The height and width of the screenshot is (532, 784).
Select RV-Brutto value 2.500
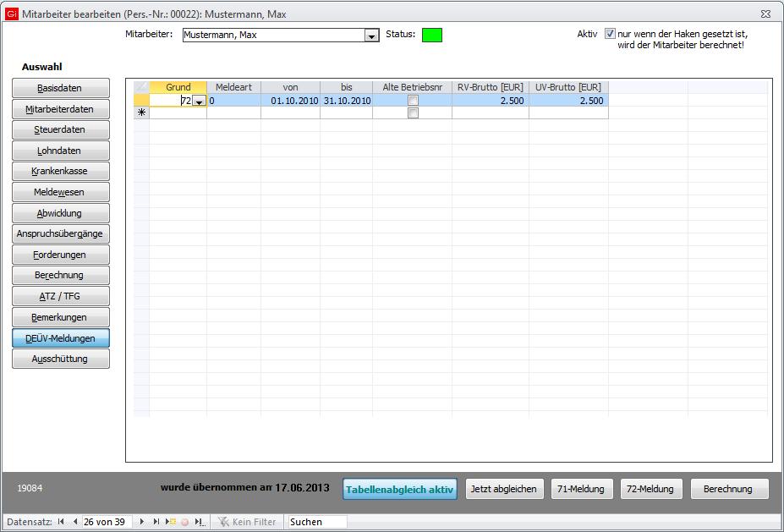pyautogui.click(x=491, y=101)
